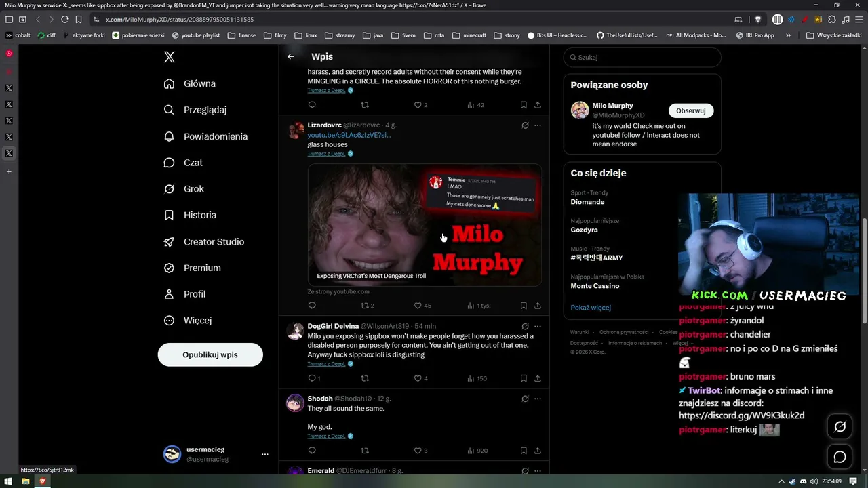This screenshot has width=868, height=488.
Task: Bookmark DogGirl_Delvina's reply
Action: click(x=524, y=378)
